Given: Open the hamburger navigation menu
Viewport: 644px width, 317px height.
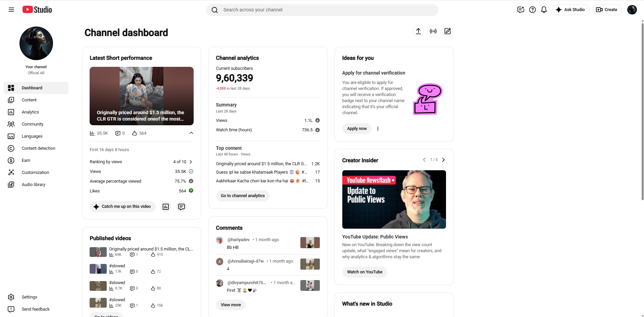Looking at the screenshot, I should (11, 10).
